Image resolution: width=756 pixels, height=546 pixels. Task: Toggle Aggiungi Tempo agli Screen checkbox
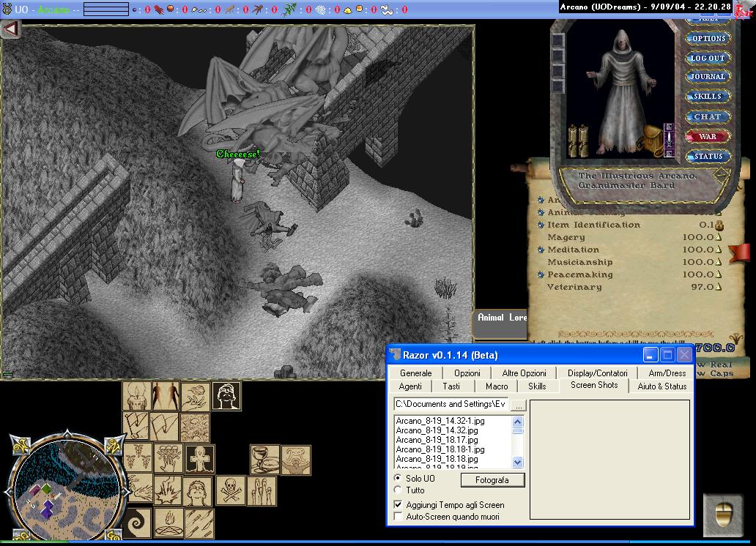click(398, 504)
